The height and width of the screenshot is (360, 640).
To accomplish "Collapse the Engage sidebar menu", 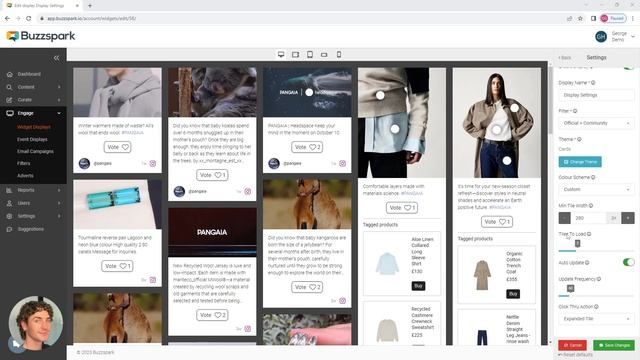I will (33, 113).
